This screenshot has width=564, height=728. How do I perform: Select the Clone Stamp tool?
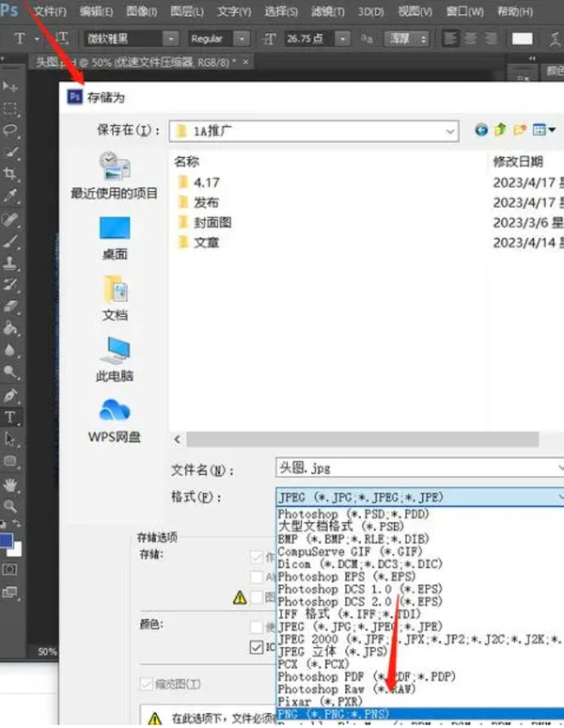9,262
